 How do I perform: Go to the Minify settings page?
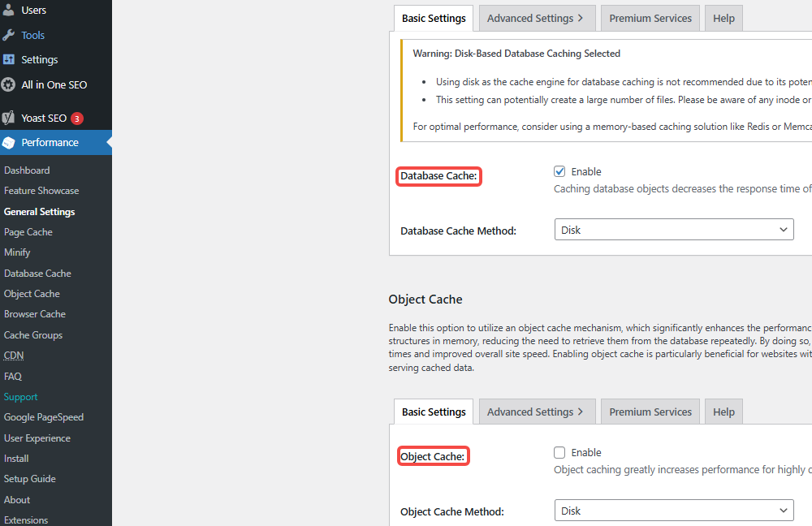pyautogui.click(x=17, y=252)
